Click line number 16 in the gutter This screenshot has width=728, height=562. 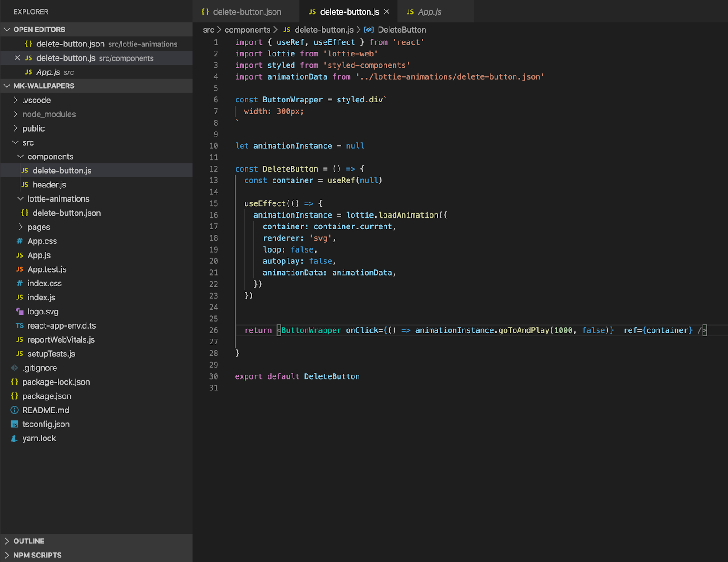click(x=213, y=215)
